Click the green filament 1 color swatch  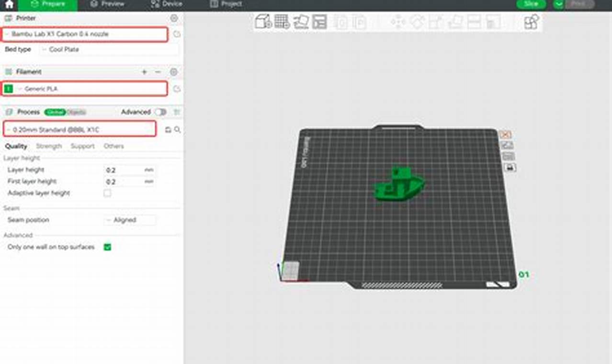(x=8, y=89)
